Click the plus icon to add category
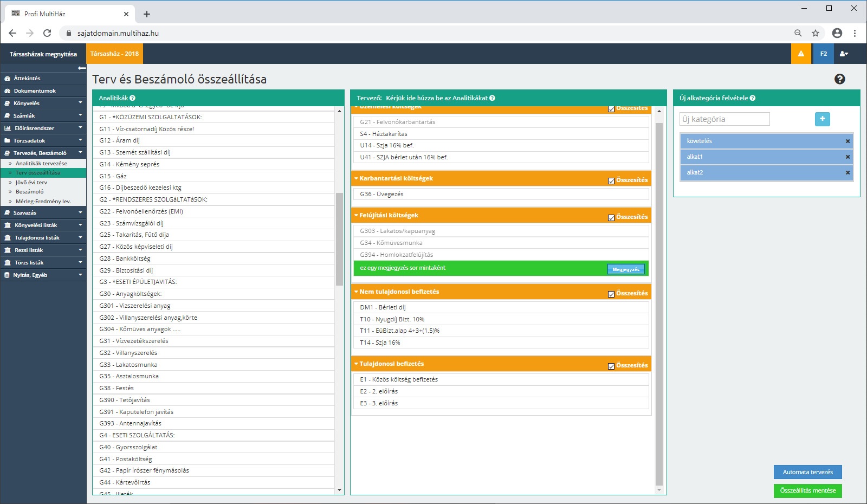The image size is (867, 504). [822, 119]
